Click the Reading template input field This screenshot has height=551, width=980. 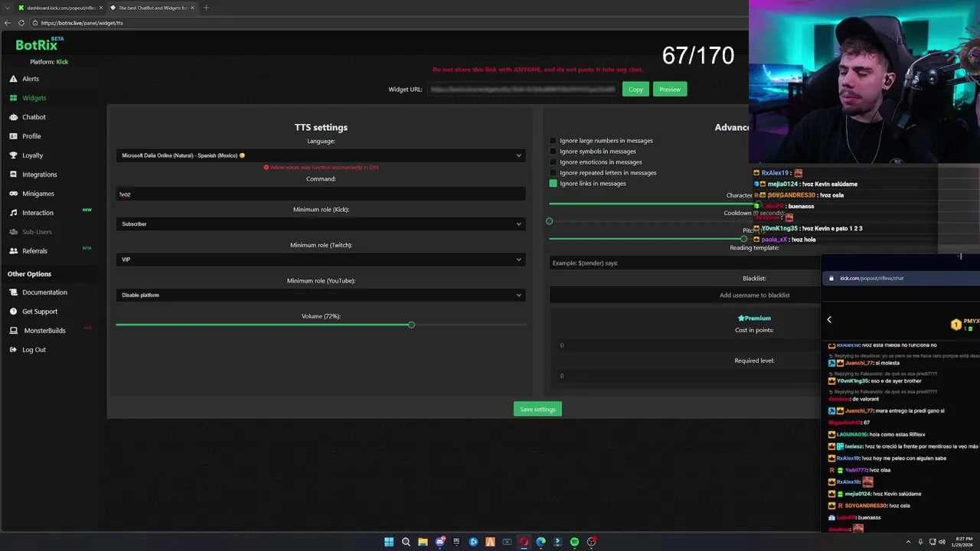pyautogui.click(x=685, y=263)
